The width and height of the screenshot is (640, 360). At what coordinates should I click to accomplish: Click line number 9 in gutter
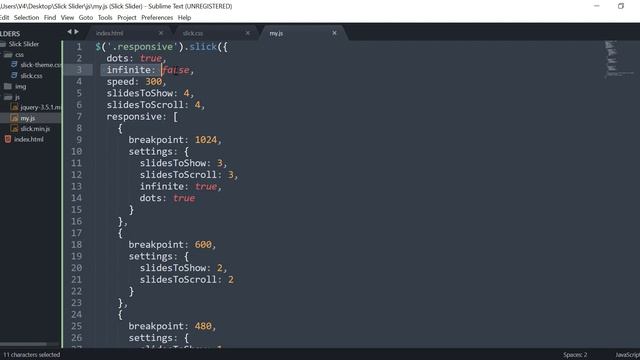coord(79,140)
